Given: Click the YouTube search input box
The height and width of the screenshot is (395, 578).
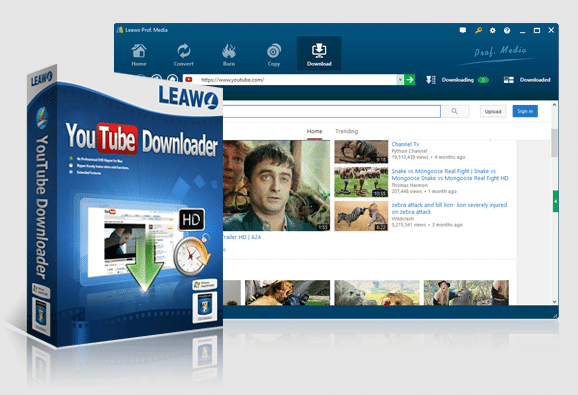Looking at the screenshot, I should click(x=332, y=111).
